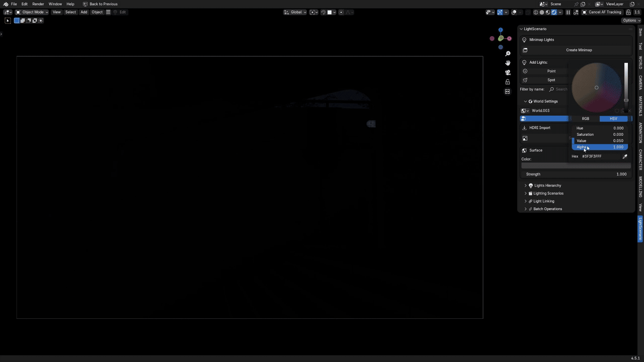Viewport: 644px width, 362px height.
Task: Click the hamburger menu beside Object
Action: coord(108,12)
